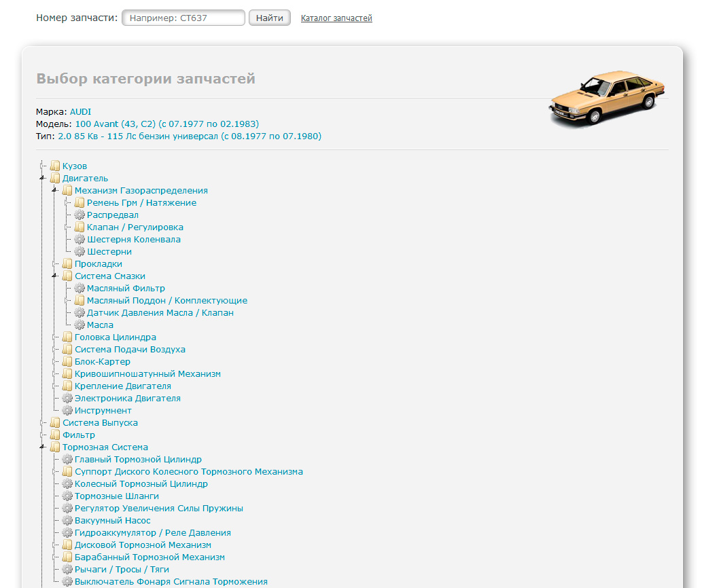Click the gear icon beside Электроника Двигателя
Image resolution: width=704 pixels, height=588 pixels.
67,399
